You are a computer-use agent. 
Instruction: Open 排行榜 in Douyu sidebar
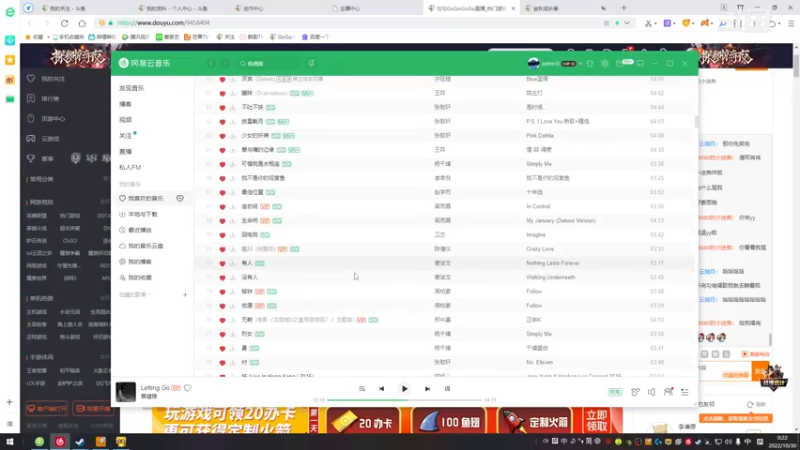point(50,98)
